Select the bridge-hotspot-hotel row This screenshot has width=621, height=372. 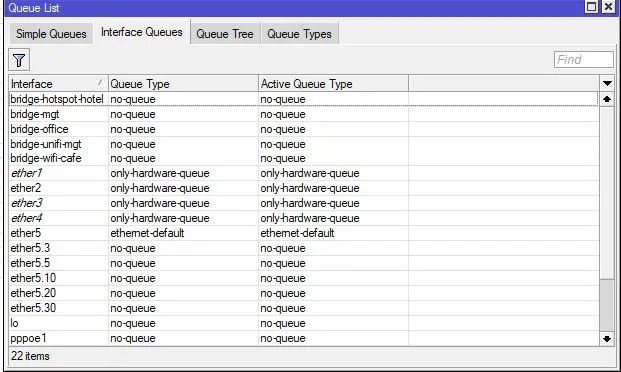coord(304,99)
